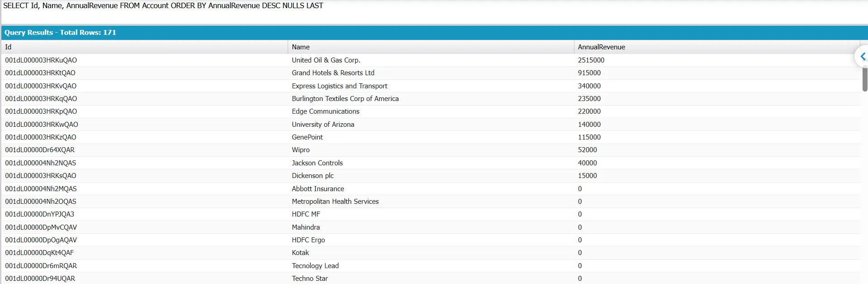The width and height of the screenshot is (868, 284).
Task: Select Id 001dL000003HRKpQAO
Action: point(41,111)
